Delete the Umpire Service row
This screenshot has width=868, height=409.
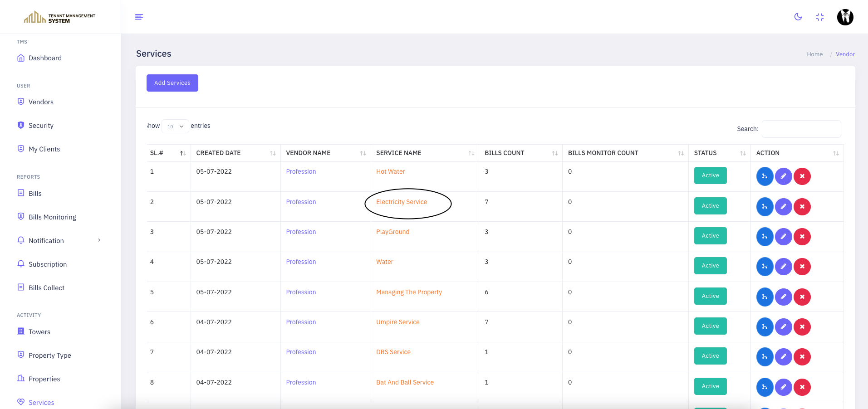[x=802, y=327]
